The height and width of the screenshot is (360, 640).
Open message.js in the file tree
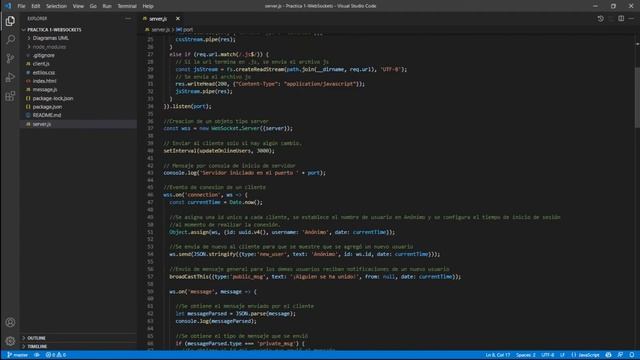[44, 90]
